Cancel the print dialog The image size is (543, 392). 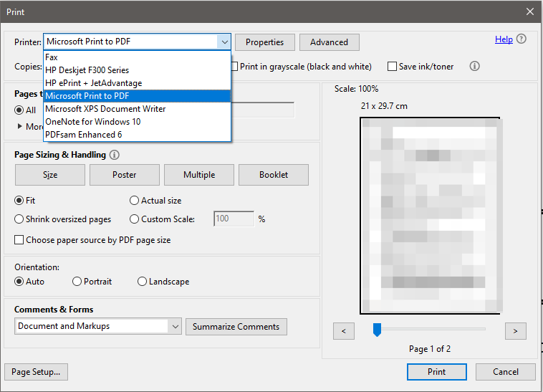coord(506,372)
